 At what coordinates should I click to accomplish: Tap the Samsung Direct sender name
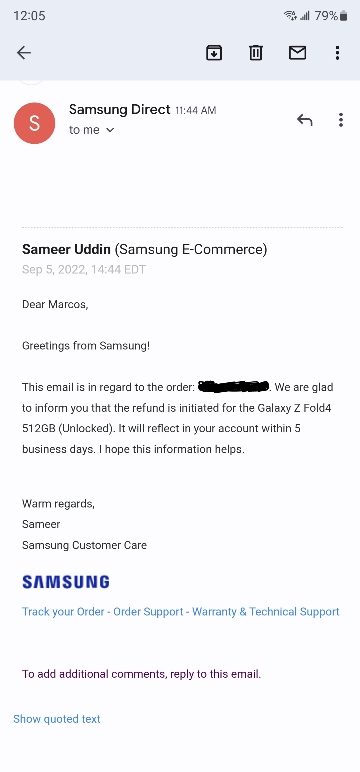click(x=120, y=109)
